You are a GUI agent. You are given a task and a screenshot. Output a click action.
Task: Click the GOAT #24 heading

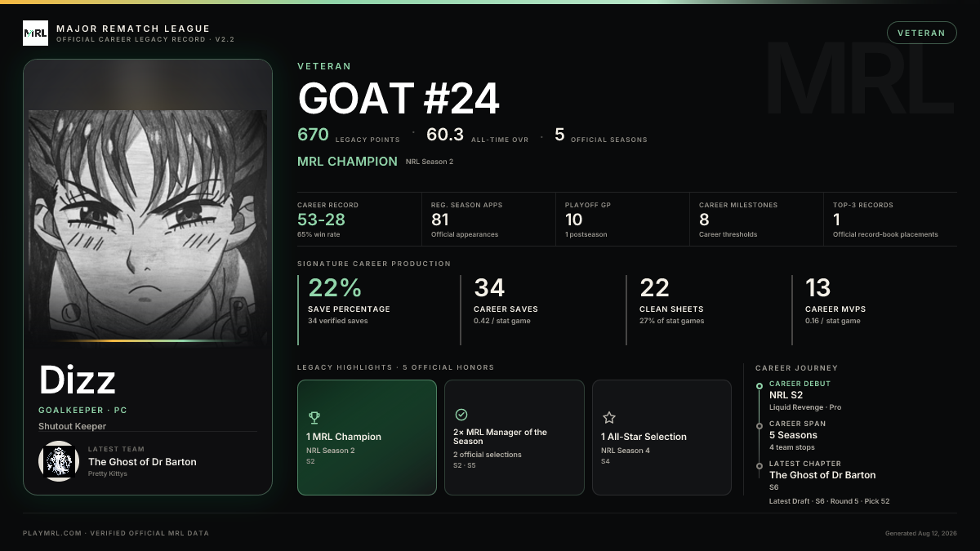click(x=399, y=99)
